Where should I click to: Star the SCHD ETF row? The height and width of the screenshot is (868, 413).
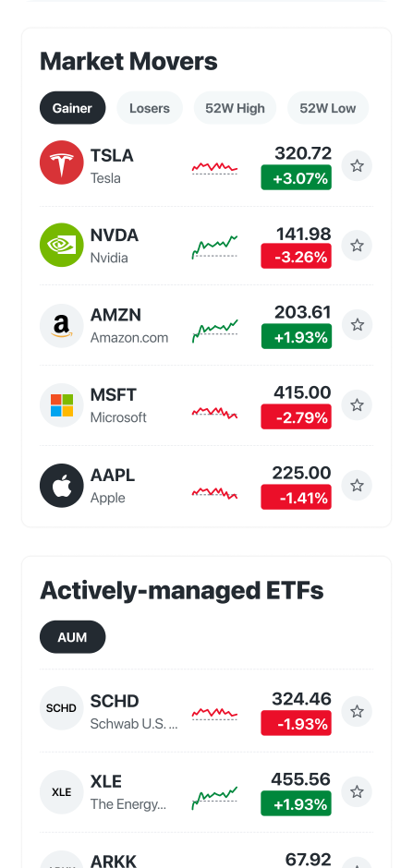[x=357, y=711]
